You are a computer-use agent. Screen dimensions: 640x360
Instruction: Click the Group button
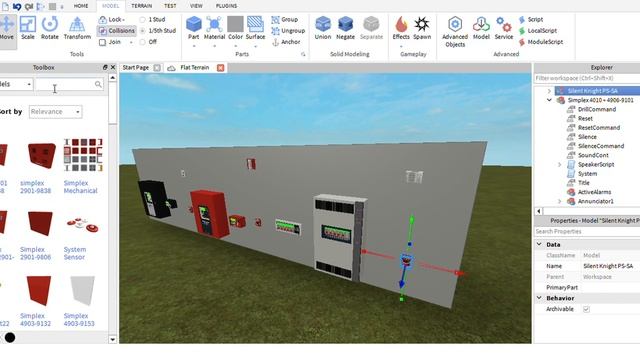click(x=284, y=20)
